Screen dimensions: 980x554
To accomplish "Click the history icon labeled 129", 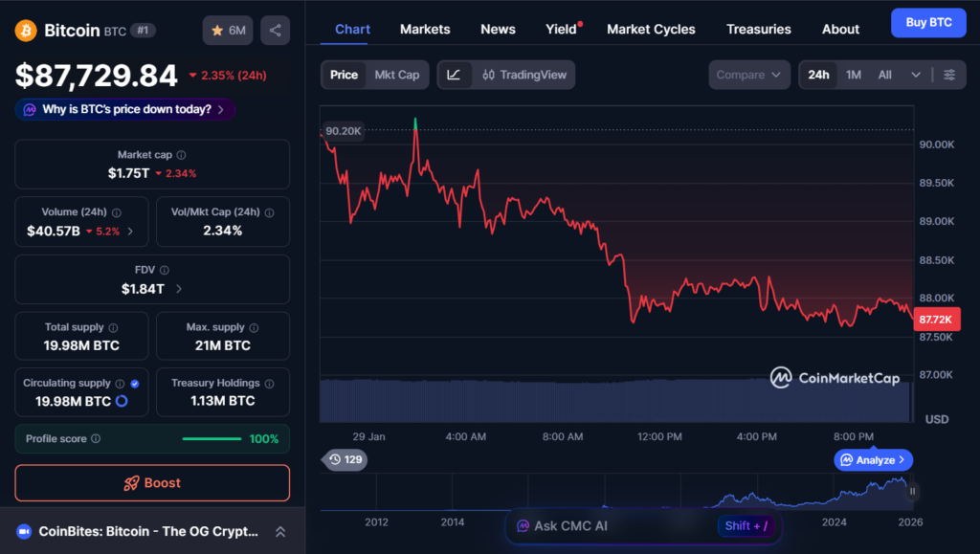I will pyautogui.click(x=345, y=460).
